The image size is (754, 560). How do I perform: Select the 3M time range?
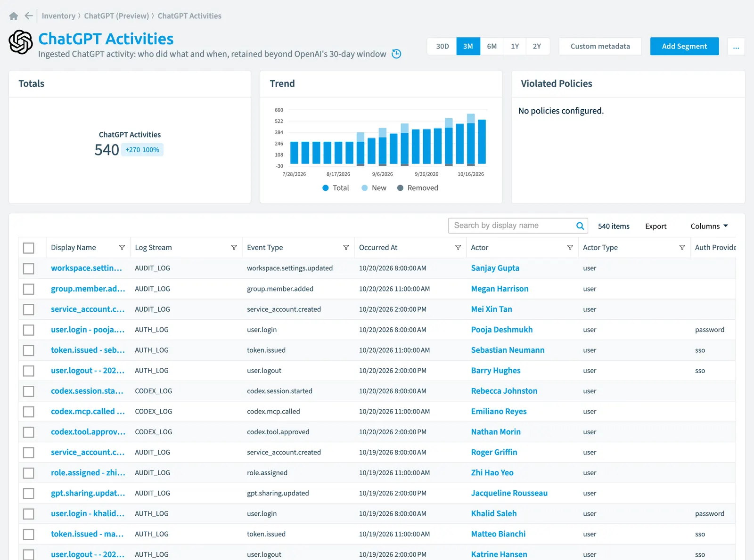point(468,46)
